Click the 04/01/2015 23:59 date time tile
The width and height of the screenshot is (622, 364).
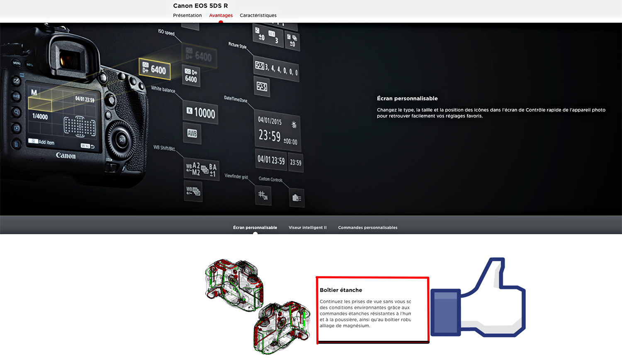click(277, 130)
